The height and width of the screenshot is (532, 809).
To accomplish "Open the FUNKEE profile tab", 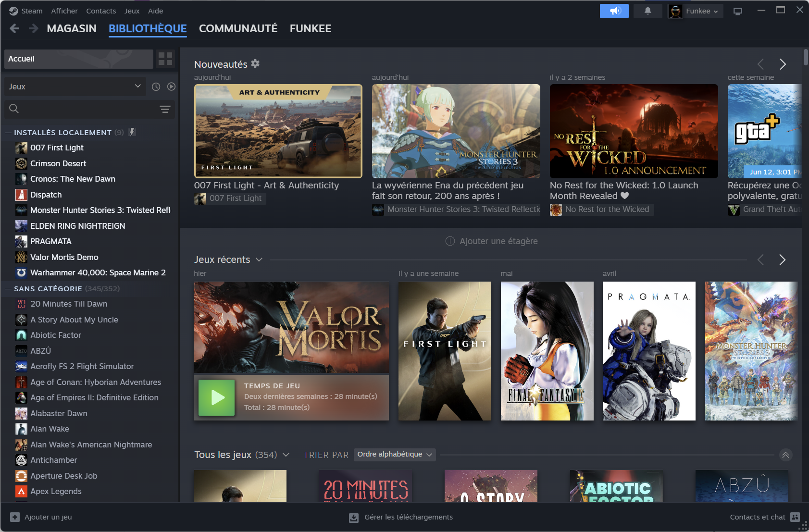I will [310, 28].
